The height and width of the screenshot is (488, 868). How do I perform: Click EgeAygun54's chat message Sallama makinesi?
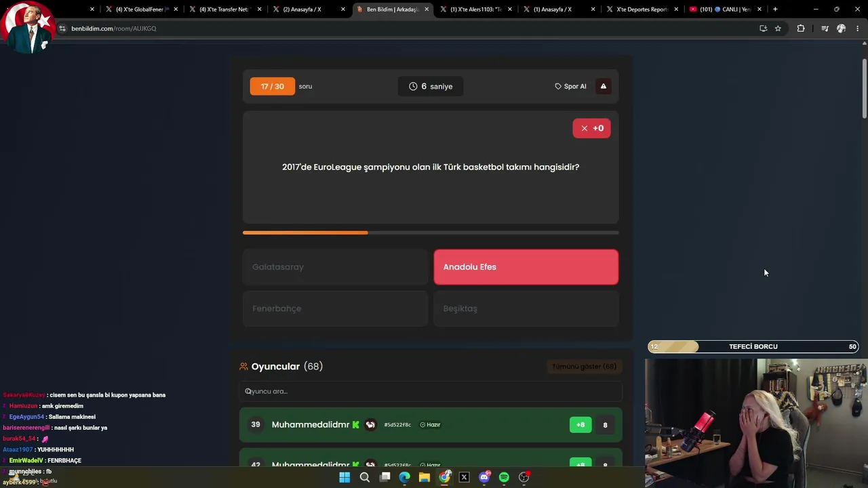click(x=72, y=417)
